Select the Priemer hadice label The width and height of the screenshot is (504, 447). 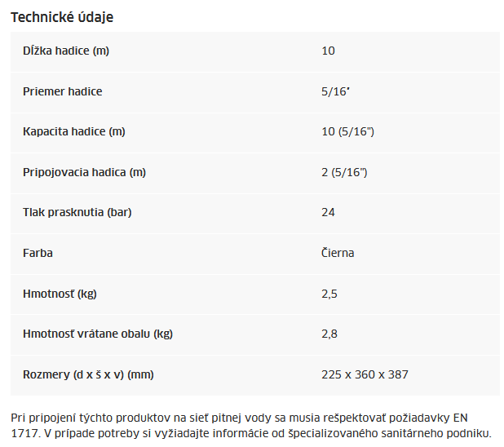(62, 91)
